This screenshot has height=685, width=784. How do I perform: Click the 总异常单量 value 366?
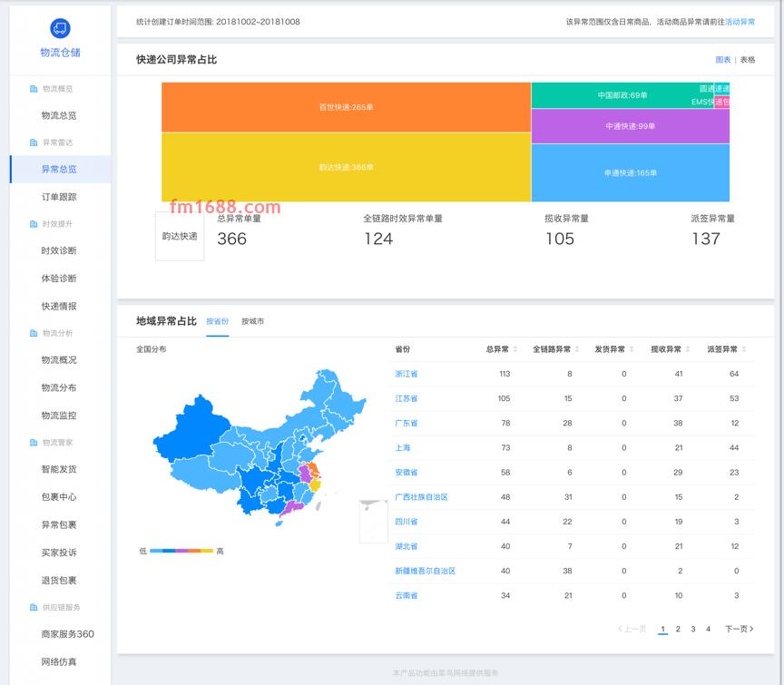231,239
